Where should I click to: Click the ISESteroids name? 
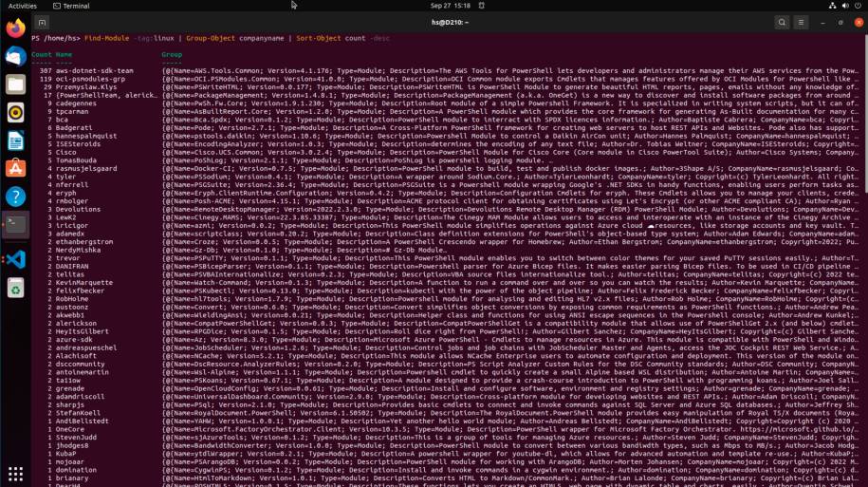click(78, 144)
